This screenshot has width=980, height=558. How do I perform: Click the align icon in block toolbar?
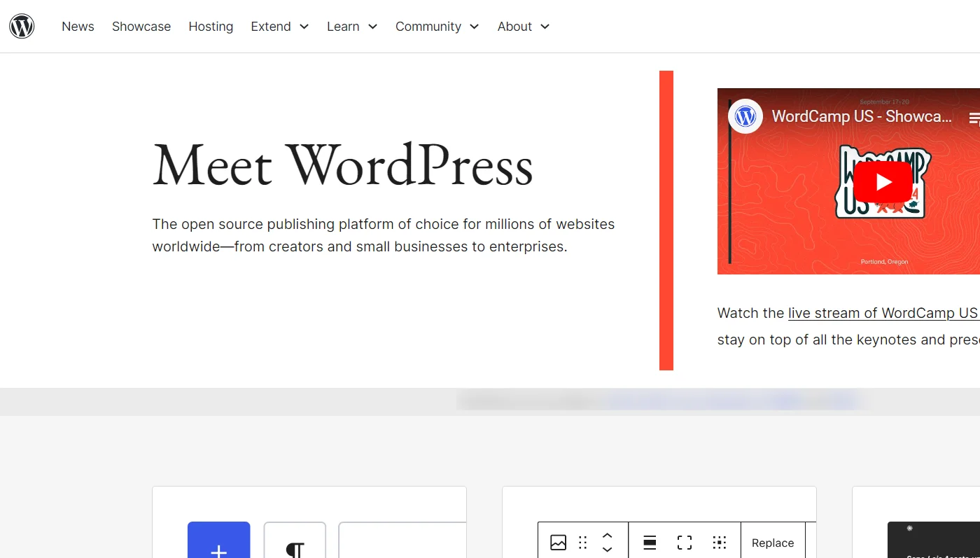[x=650, y=543]
